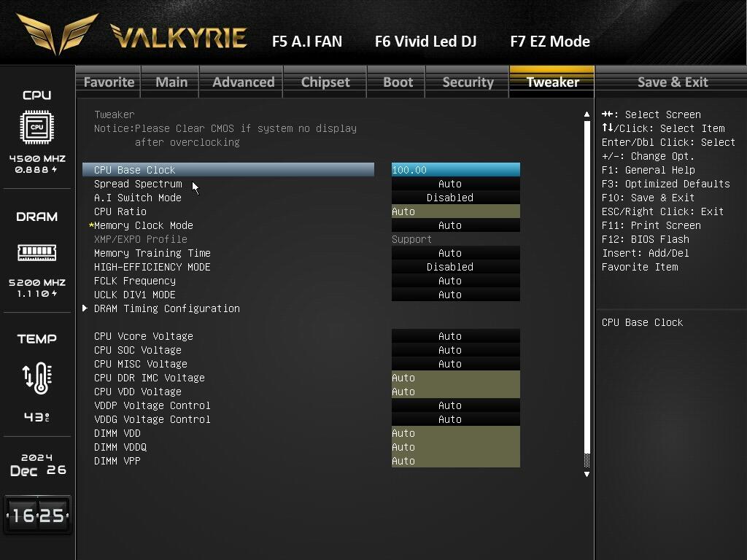This screenshot has width=747, height=560.
Task: Click the temperature thermometer icon
Action: coord(36,378)
